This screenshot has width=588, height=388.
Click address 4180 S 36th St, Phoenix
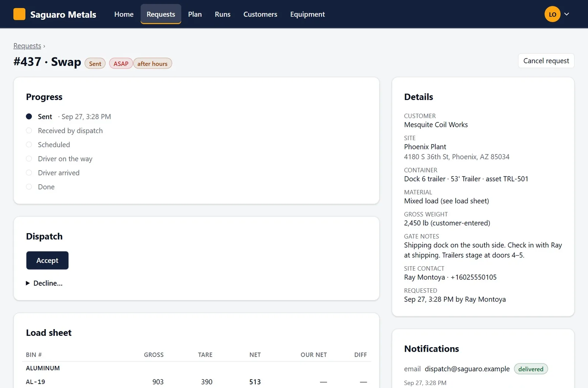pos(457,157)
